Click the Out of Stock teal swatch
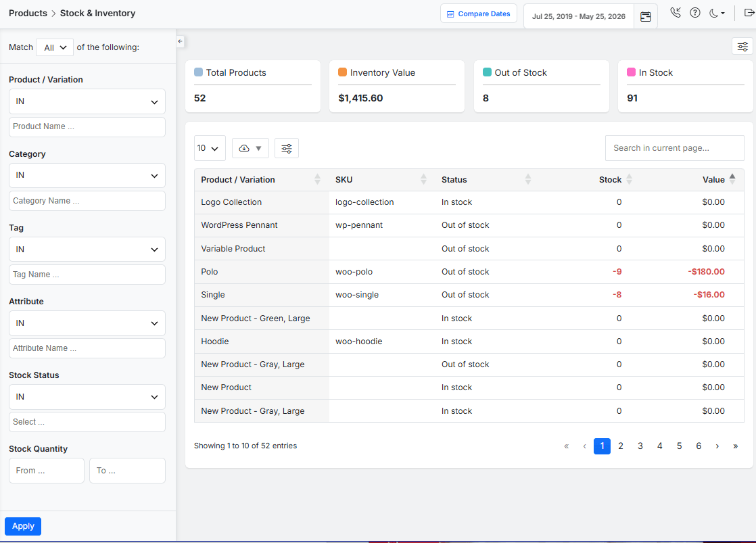This screenshot has height=543, width=756. tap(487, 72)
